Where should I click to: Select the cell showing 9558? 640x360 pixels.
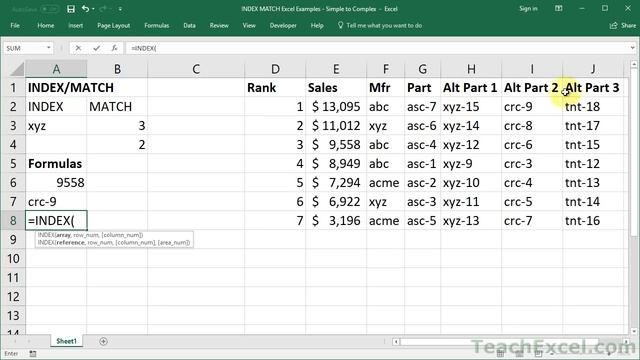pyautogui.click(x=56, y=182)
